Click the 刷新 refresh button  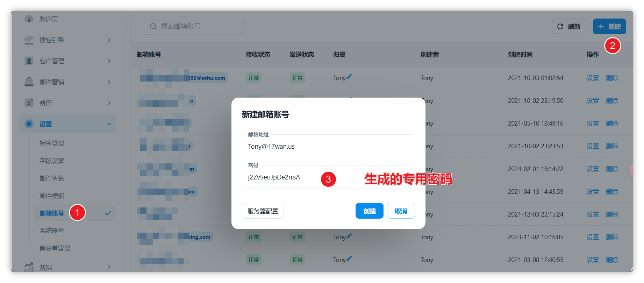tap(569, 27)
